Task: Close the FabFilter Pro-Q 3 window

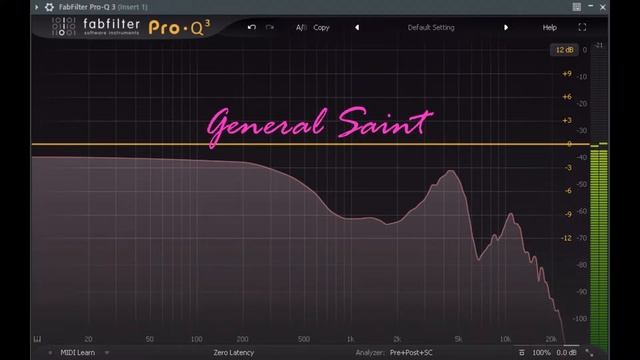Action: click(603, 7)
